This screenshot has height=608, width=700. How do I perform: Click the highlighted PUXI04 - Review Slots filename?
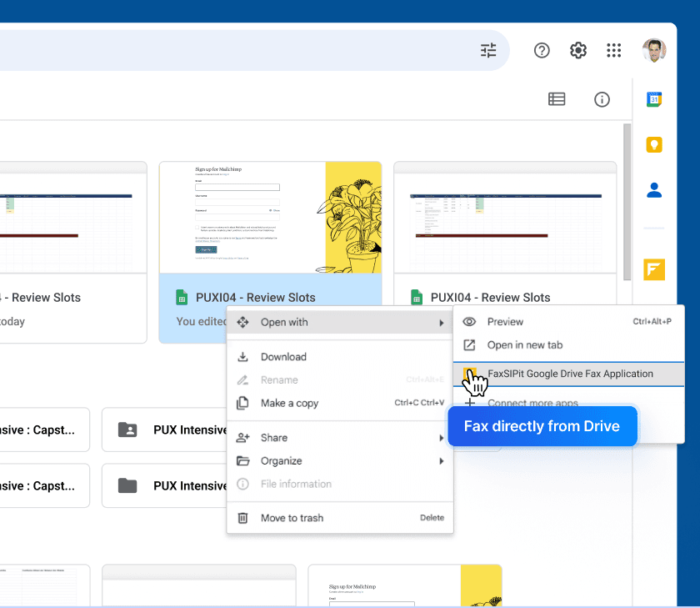(256, 298)
